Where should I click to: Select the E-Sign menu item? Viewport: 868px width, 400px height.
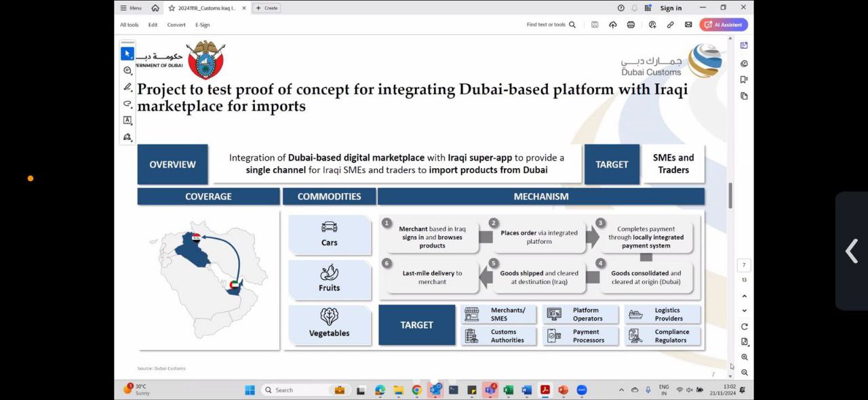pyautogui.click(x=202, y=25)
